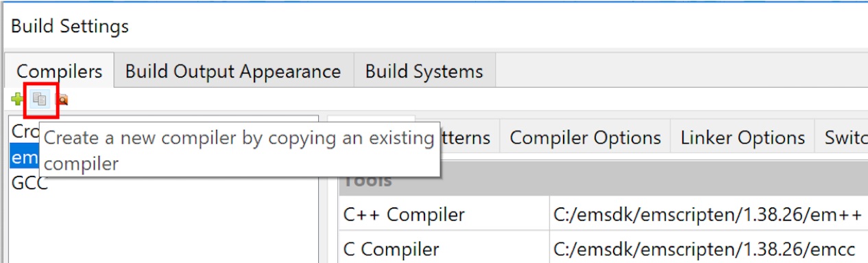868x263 pixels.
Task: Select the highlighted 'em' compiler entry
Action: (x=24, y=157)
